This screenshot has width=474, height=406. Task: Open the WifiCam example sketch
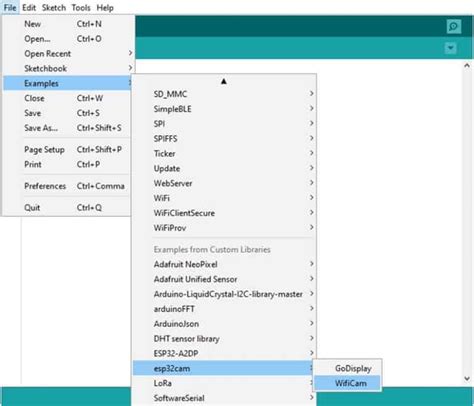click(347, 383)
